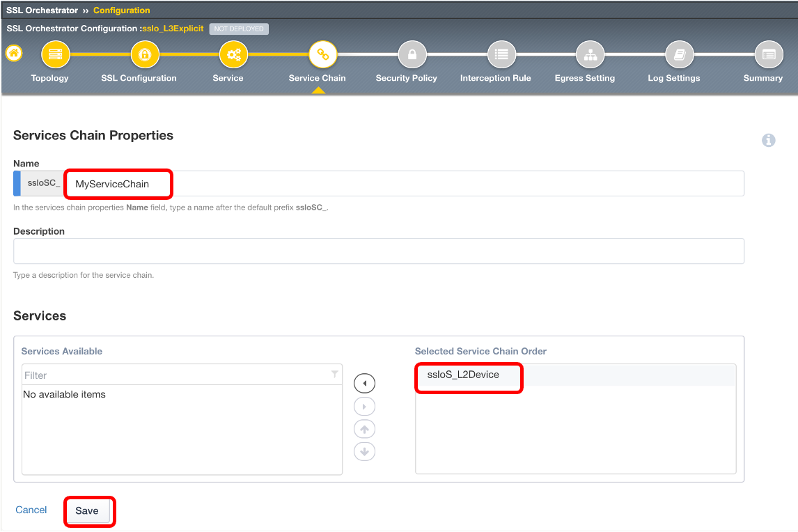Click the NOT DEPLOYED status badge
The height and width of the screenshot is (532, 798).
(x=239, y=29)
